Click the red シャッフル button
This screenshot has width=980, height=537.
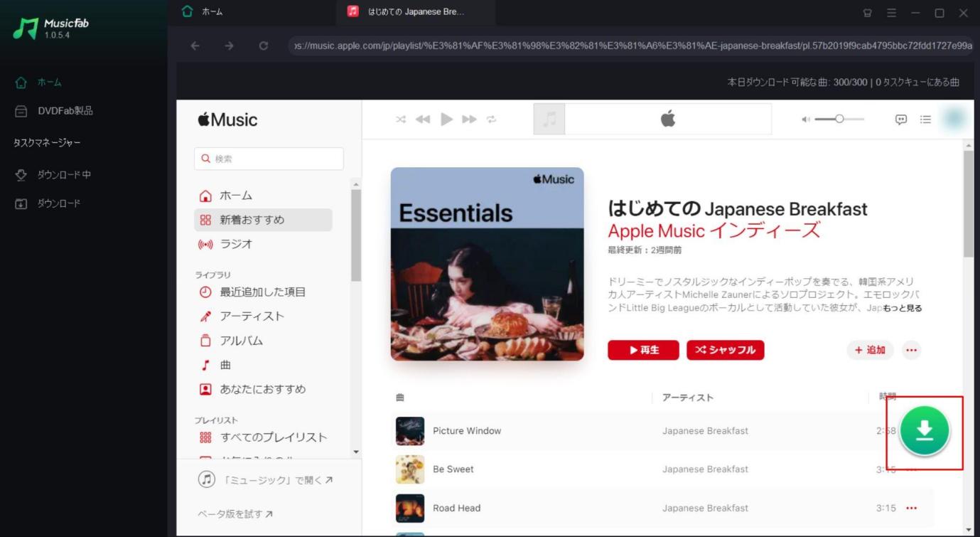click(x=725, y=350)
